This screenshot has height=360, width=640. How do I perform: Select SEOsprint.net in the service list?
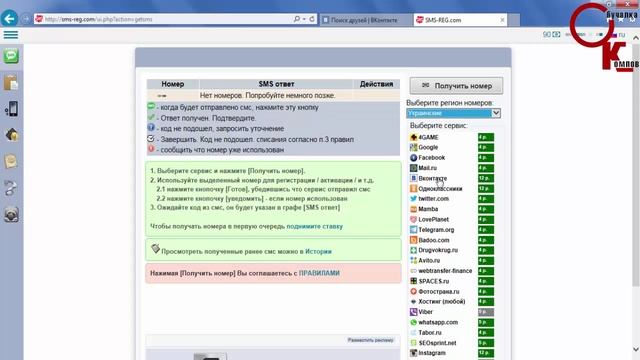point(437,343)
